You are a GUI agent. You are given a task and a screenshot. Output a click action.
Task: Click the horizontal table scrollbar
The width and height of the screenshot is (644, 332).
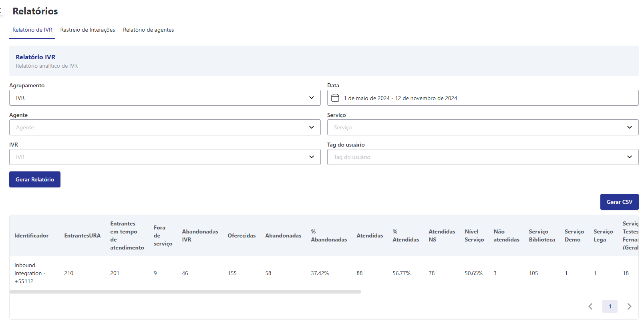[x=185, y=292]
